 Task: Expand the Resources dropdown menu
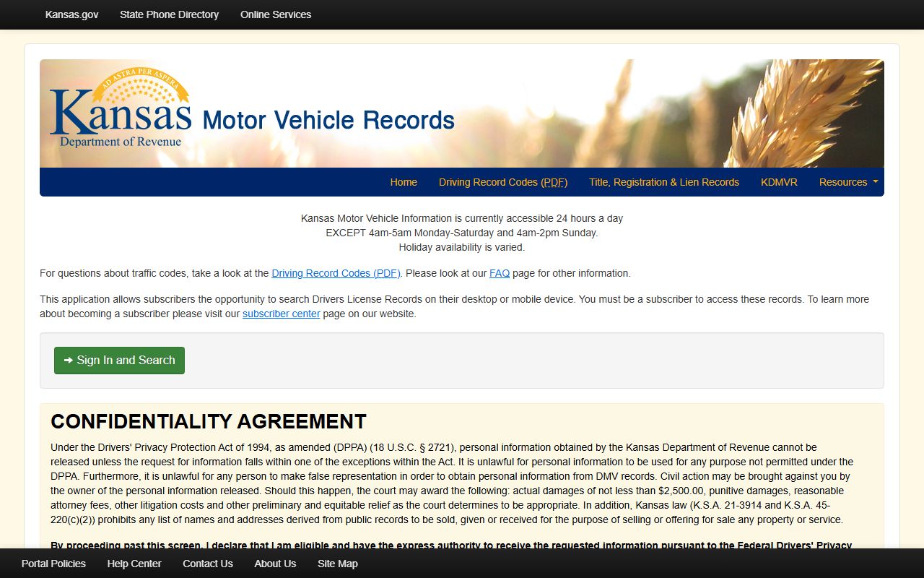pyautogui.click(x=848, y=182)
